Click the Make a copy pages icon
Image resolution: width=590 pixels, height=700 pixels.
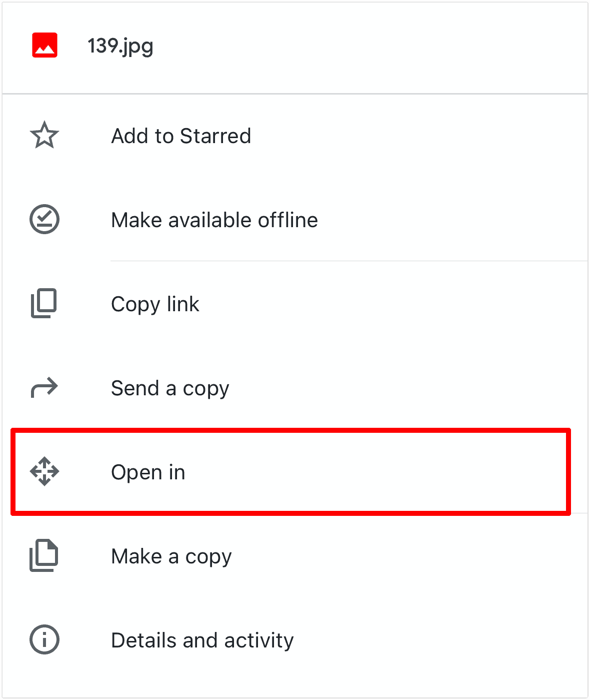[x=44, y=555]
